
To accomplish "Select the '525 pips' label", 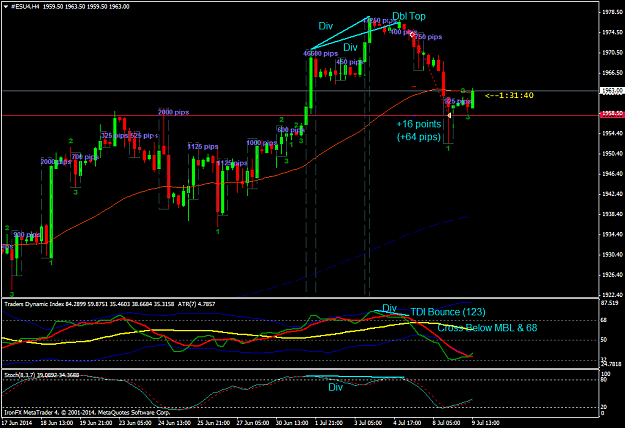I will point(143,135).
